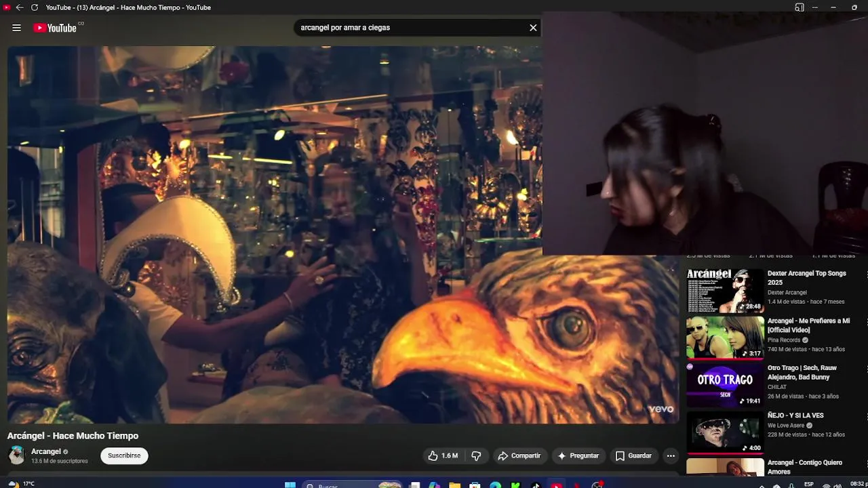Open the Windows Start menu
This screenshot has width=868, height=488.
[290, 485]
